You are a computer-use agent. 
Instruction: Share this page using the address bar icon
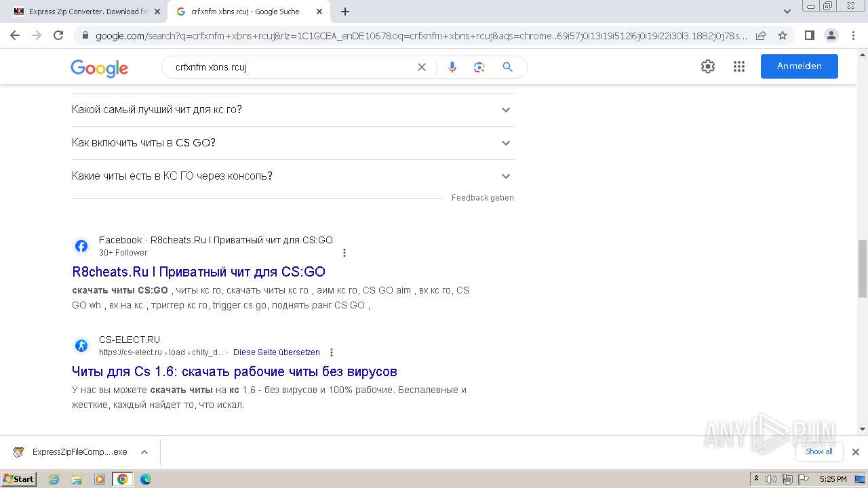coord(761,35)
